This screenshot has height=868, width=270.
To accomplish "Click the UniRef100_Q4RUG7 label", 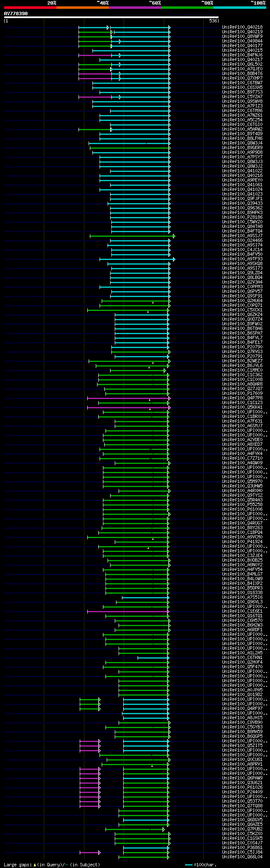I will tap(242, 523).
